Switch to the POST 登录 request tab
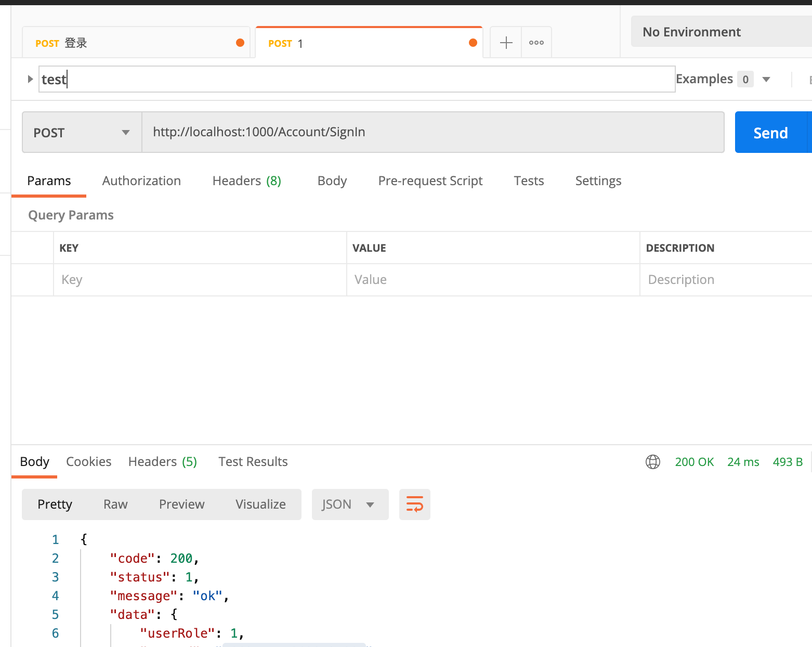 pos(136,43)
